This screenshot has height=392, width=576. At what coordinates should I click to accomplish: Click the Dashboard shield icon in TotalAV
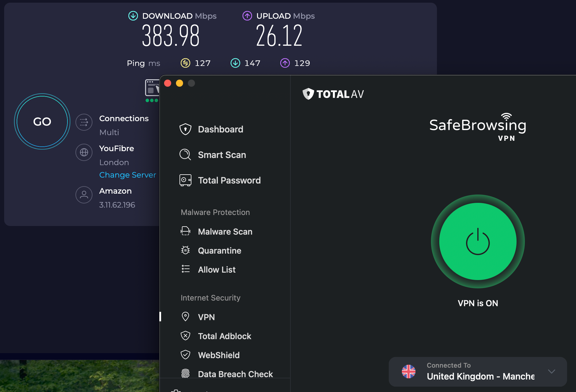coord(185,129)
